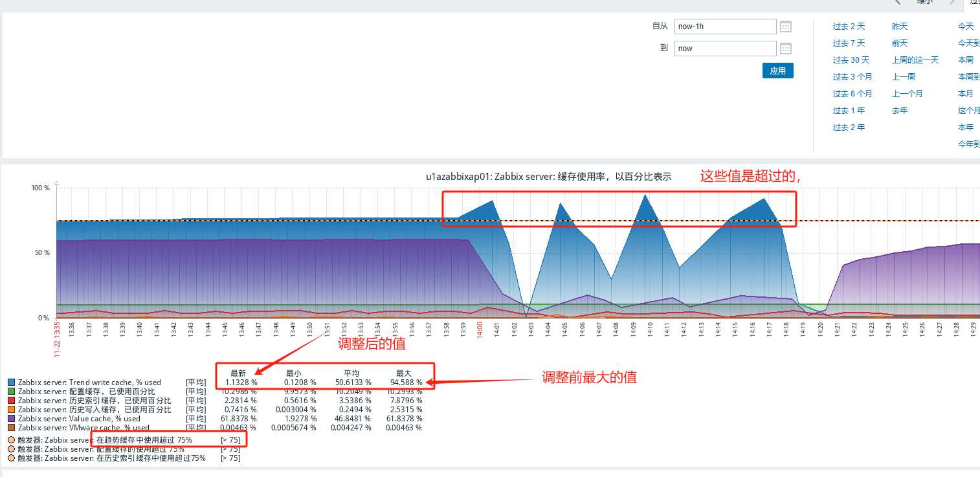Click the 100 % label on the Y axis
The image size is (980, 477).
40,188
